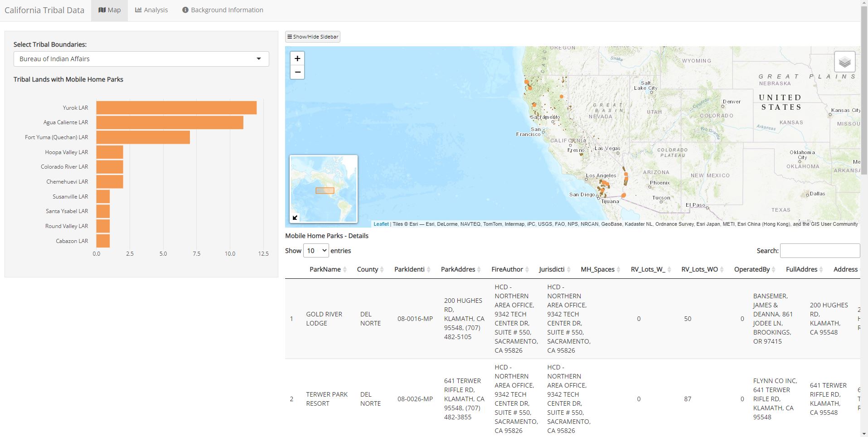Click the minimap overview thumbnail
The height and width of the screenshot is (437, 868).
324,189
